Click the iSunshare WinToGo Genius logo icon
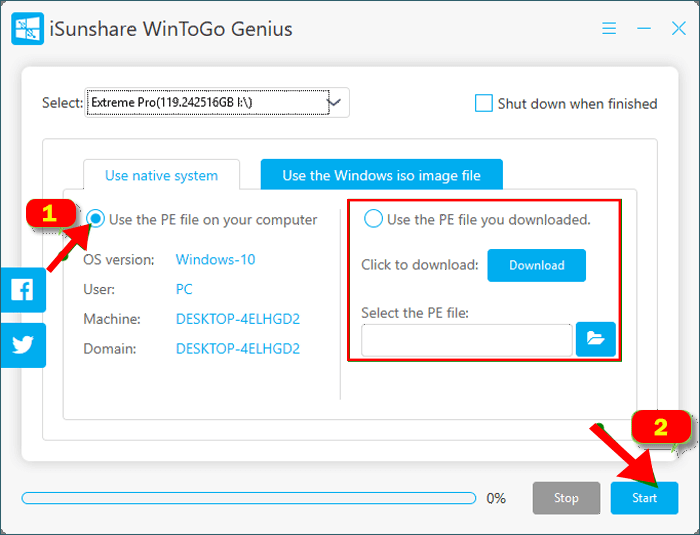Screen dimensions: 700x535 pyautogui.click(x=27, y=28)
